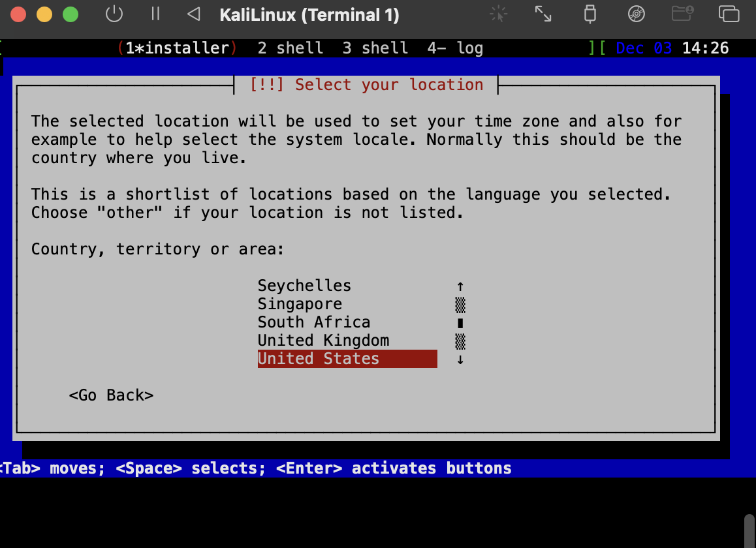Click the 'Country, territory or area:' label

(157, 249)
